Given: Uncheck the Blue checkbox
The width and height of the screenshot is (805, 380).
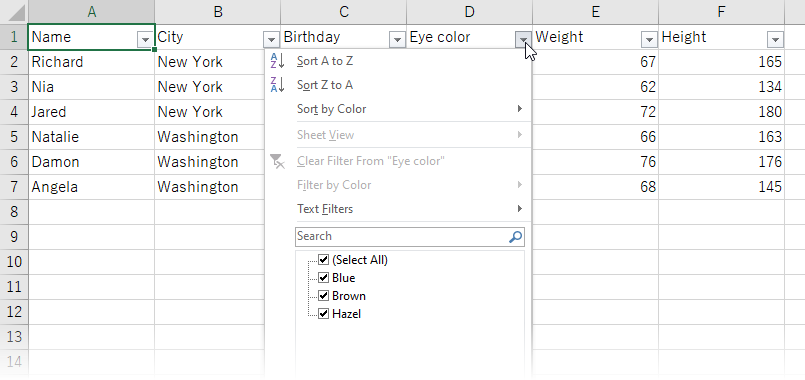Looking at the screenshot, I should 323,277.
